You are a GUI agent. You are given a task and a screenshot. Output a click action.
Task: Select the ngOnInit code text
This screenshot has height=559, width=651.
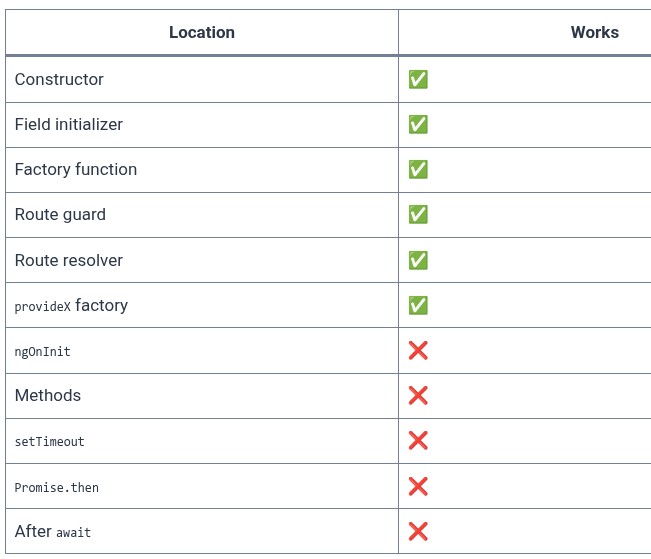[42, 352]
